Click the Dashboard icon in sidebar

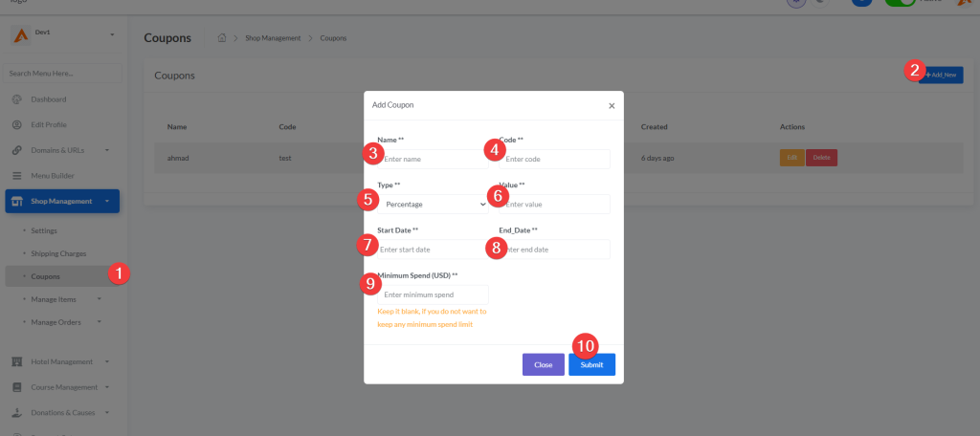tap(17, 99)
